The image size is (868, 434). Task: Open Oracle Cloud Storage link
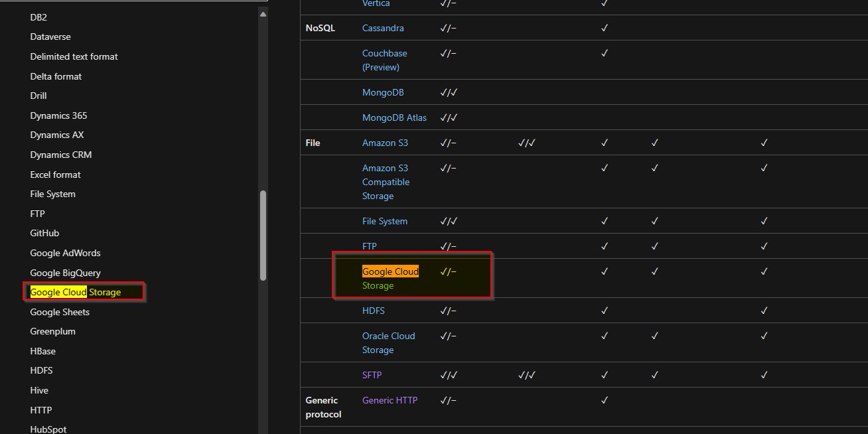point(389,342)
